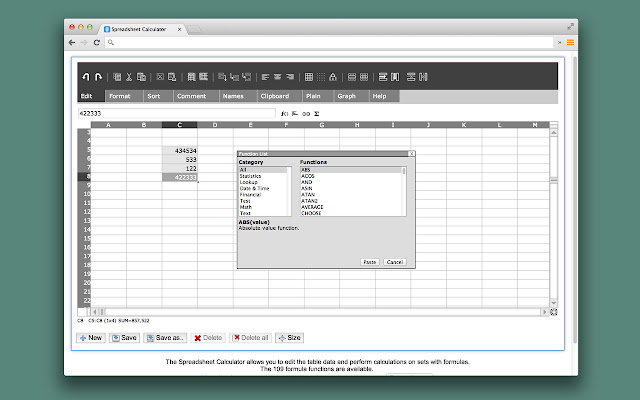Open the Clipboard tab
Viewport: 640px width, 400px height.
click(x=279, y=96)
